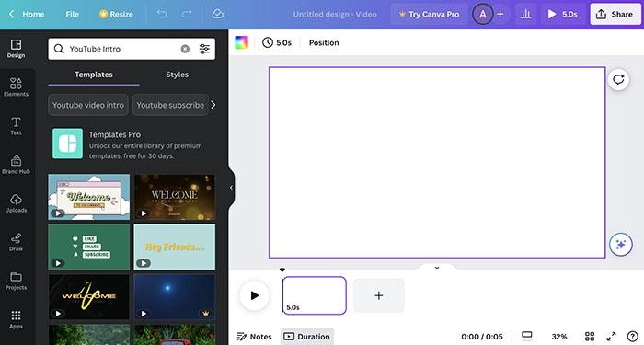Toggle the page thumbnails view icon
The image size is (644, 345).
pos(526,336)
